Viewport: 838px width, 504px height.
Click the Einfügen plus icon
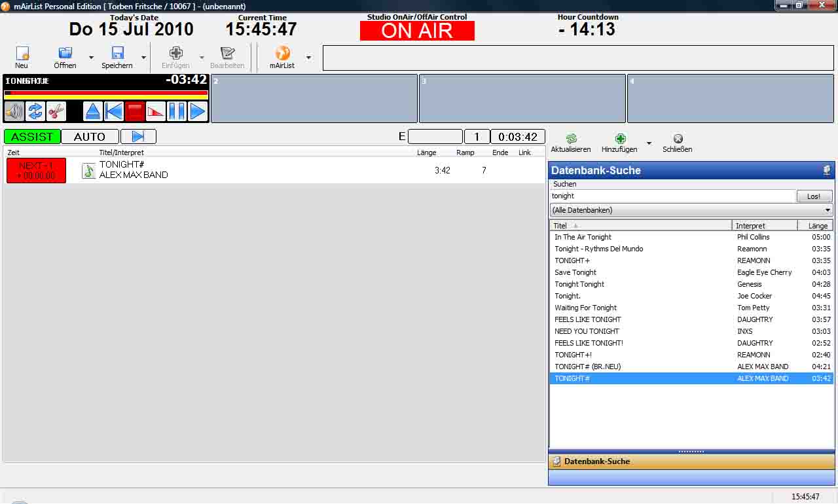(175, 53)
